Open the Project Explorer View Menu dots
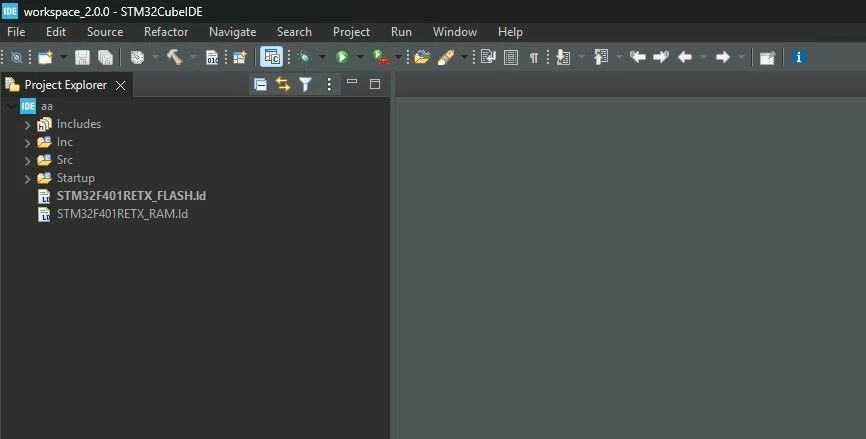Viewport: 866px width, 439px height. [x=329, y=84]
